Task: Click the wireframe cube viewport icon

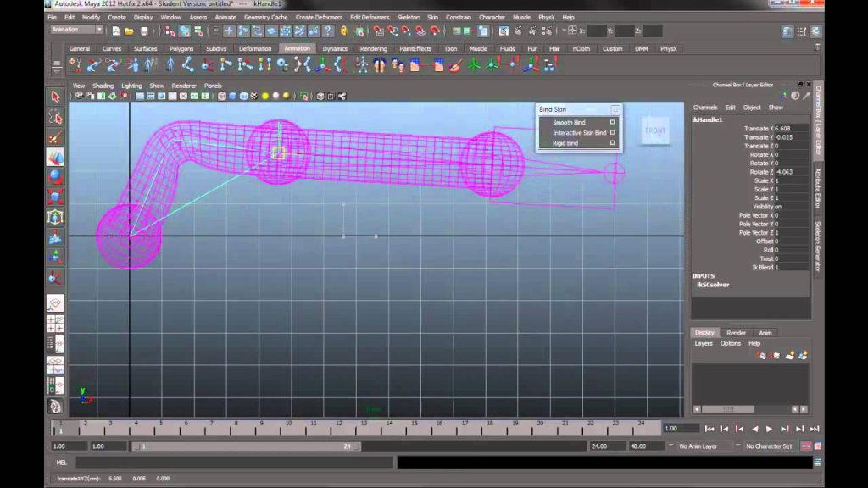Action: click(222, 97)
